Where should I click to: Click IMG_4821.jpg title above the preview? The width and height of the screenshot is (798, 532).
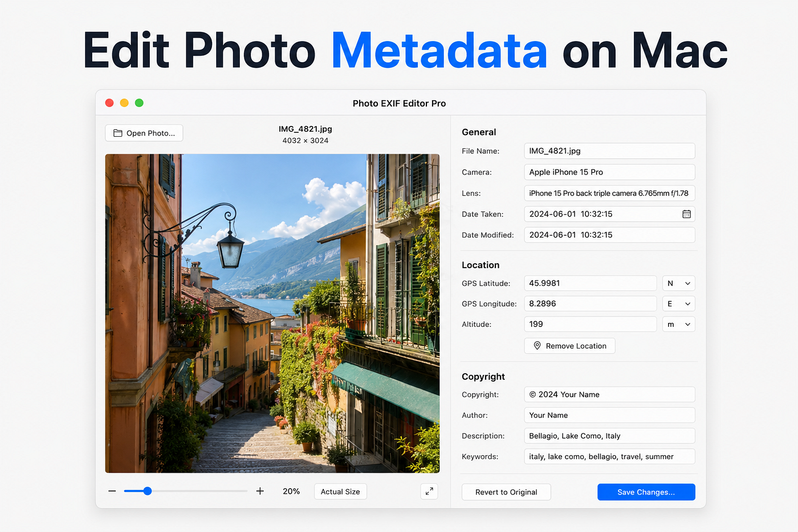coord(306,129)
